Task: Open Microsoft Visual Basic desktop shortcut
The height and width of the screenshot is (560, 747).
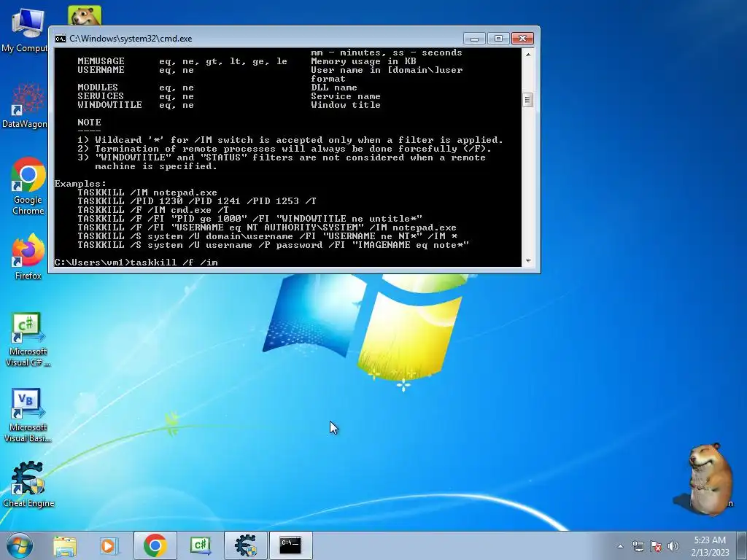Action: [x=28, y=415]
